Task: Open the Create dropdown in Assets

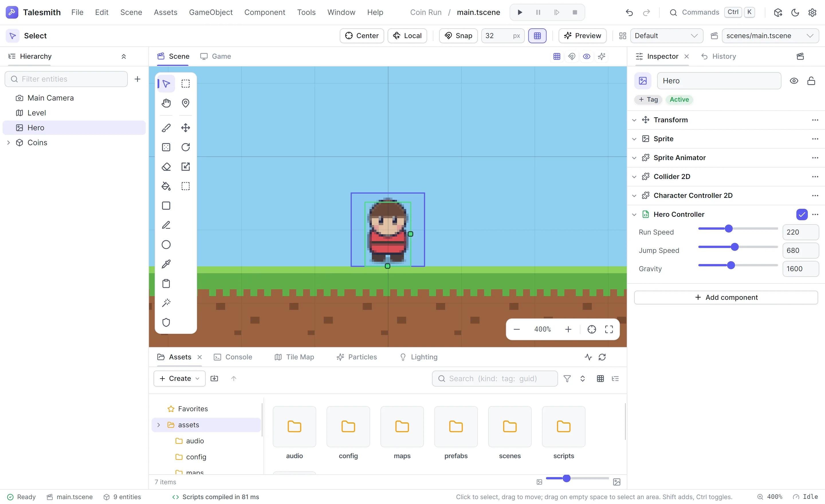Action: point(179,379)
